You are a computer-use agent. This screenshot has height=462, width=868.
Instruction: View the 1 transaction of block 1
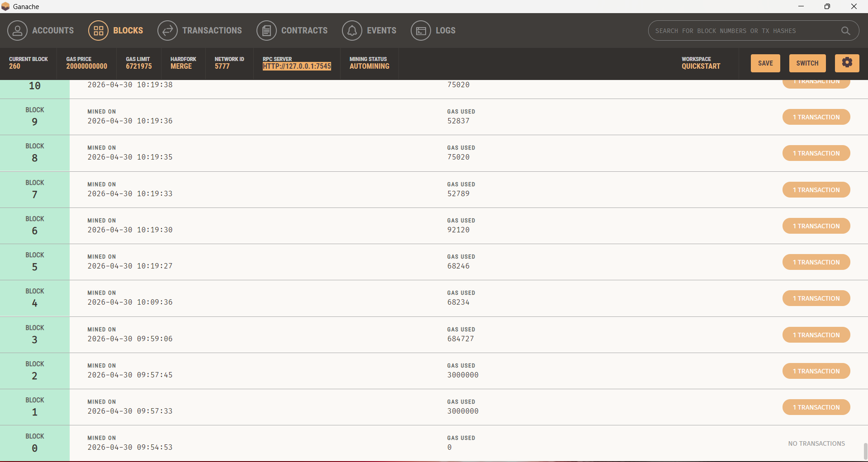tap(816, 407)
